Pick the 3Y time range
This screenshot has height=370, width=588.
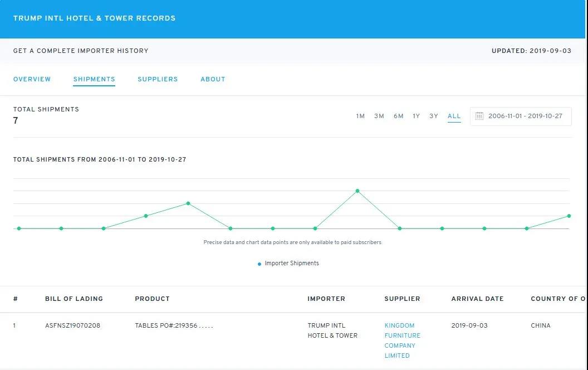pos(434,116)
